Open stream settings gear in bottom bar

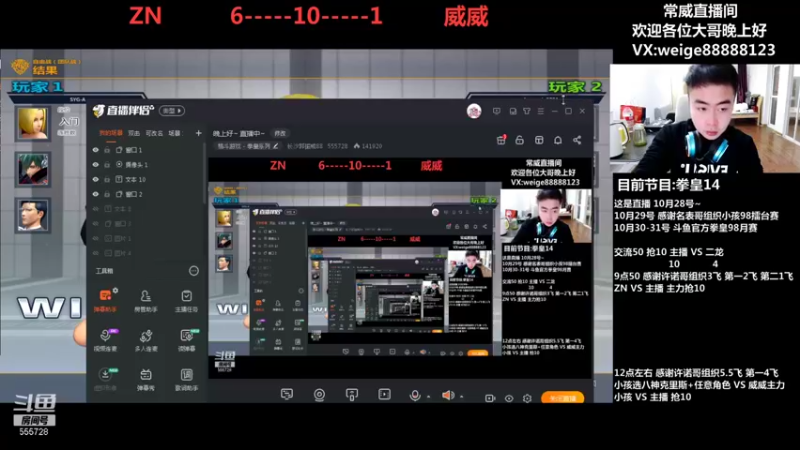(x=527, y=398)
